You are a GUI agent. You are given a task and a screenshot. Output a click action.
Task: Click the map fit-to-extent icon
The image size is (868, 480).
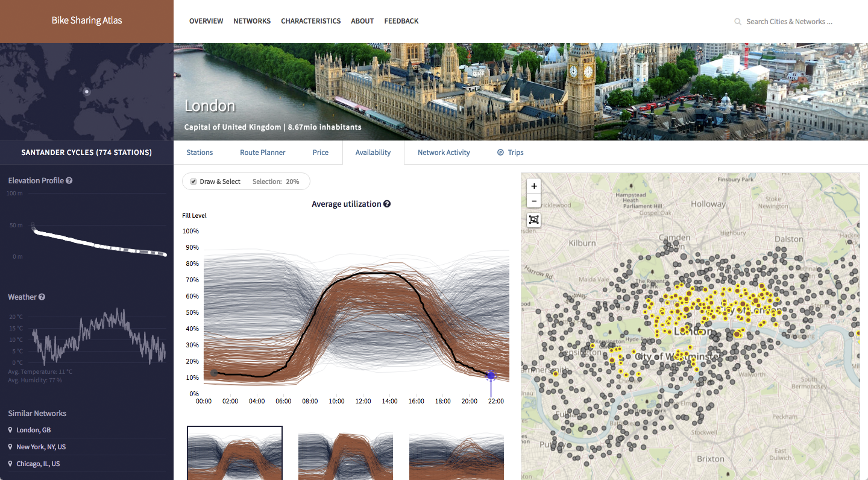pyautogui.click(x=534, y=219)
